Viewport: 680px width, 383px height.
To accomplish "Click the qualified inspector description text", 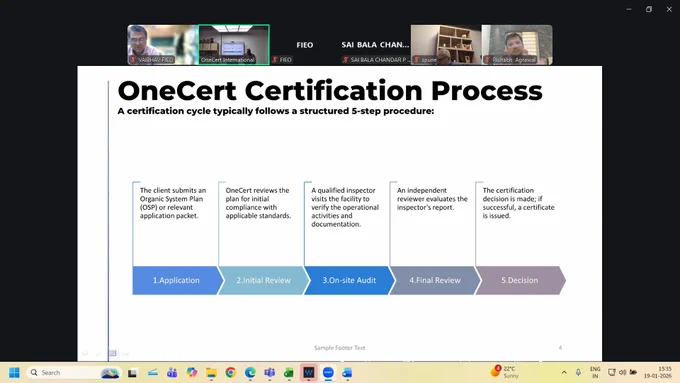I will (x=345, y=207).
